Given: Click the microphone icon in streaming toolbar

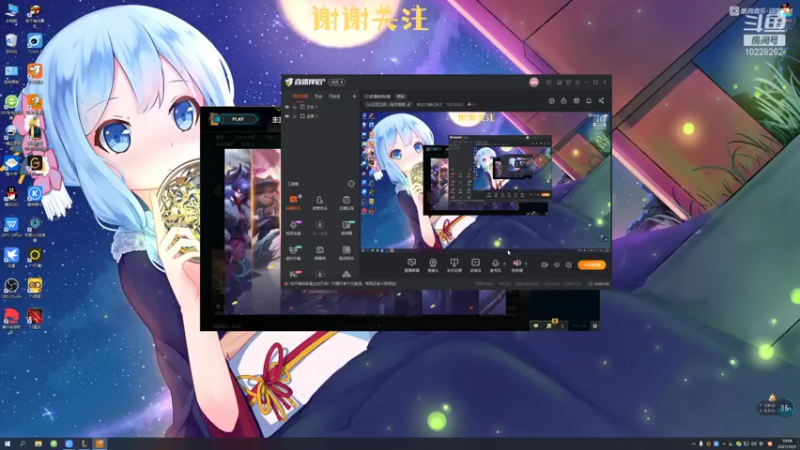Looking at the screenshot, I should [495, 264].
